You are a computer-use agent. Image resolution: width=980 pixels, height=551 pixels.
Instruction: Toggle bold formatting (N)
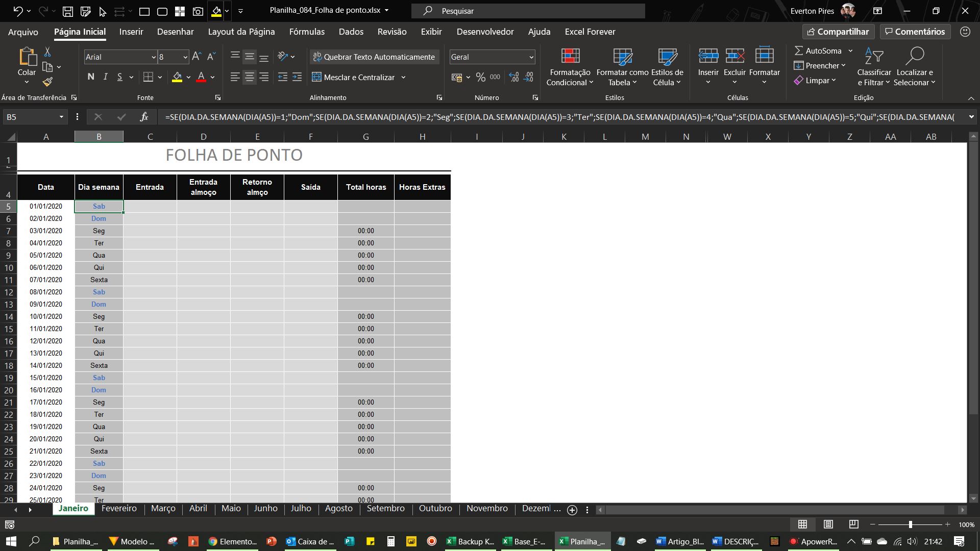click(91, 77)
